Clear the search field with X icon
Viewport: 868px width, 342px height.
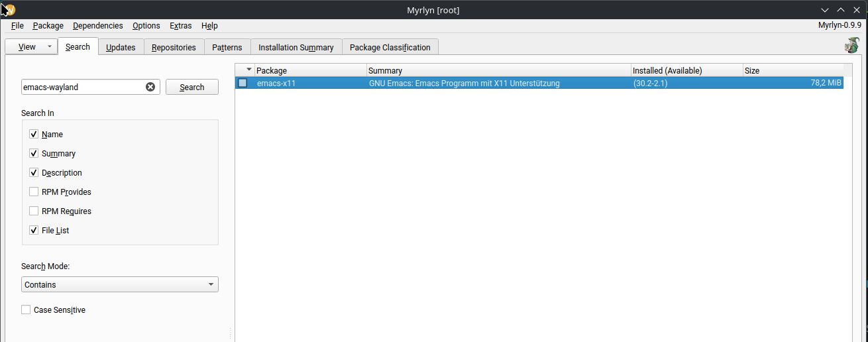coord(150,87)
